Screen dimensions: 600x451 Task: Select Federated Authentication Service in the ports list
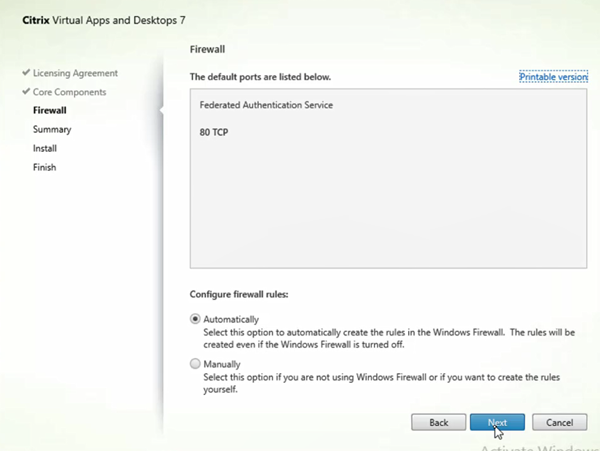tap(266, 105)
